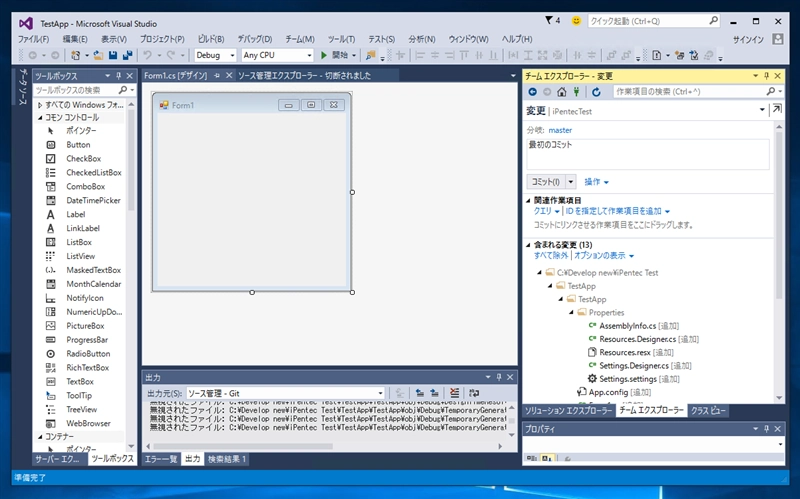Click the コミット(I) button

(546, 182)
